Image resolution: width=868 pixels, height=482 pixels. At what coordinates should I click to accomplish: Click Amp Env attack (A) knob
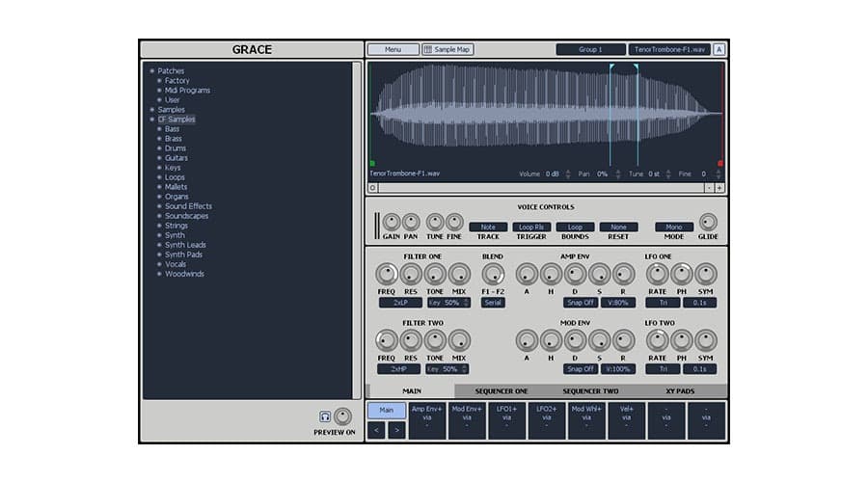[x=527, y=274]
